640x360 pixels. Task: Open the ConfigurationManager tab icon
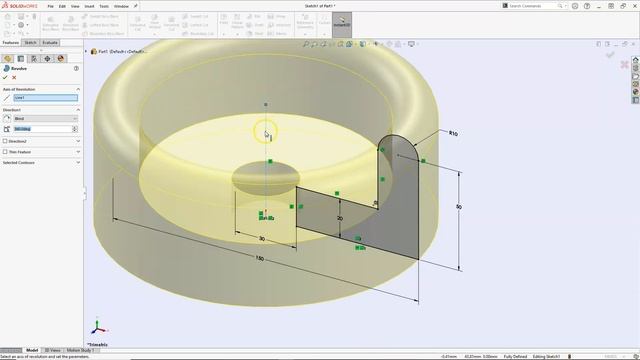34,59
